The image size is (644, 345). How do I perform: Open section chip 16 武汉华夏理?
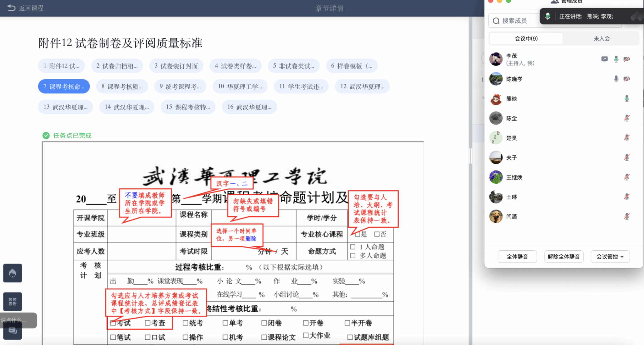tap(249, 107)
